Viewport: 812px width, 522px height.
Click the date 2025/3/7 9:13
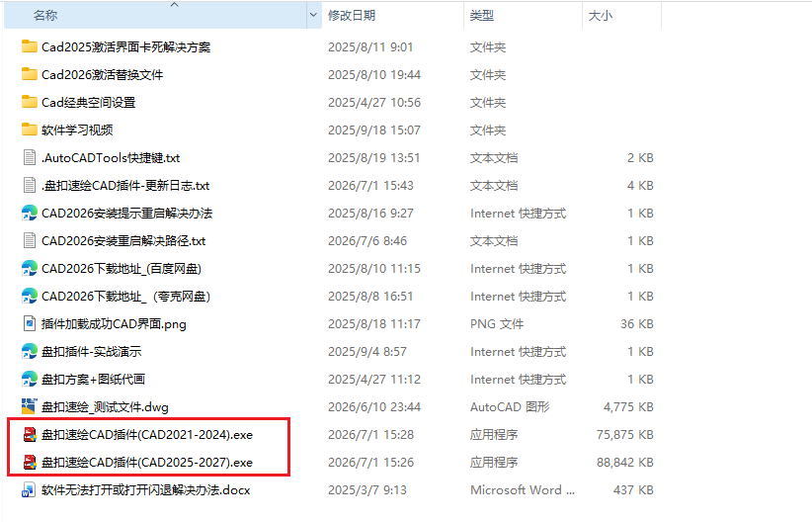(367, 490)
